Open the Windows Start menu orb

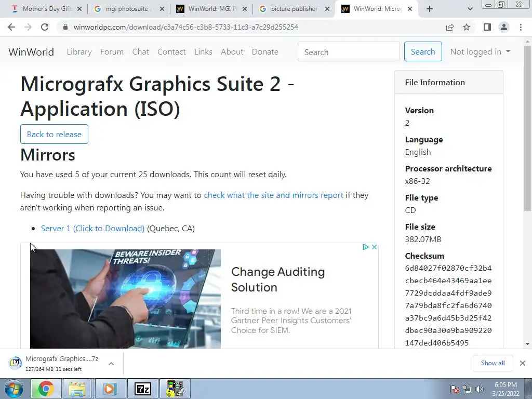(x=14, y=389)
